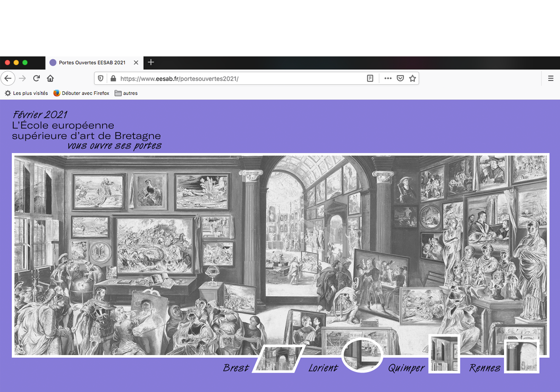Image resolution: width=560 pixels, height=392 pixels.
Task: Click the Brest parallelogram thumbnail
Action: (x=278, y=358)
